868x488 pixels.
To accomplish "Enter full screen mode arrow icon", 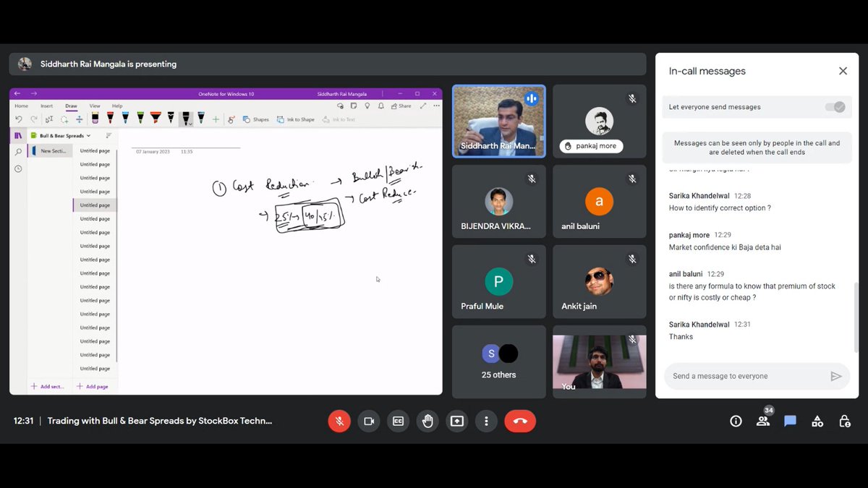I will [x=422, y=106].
